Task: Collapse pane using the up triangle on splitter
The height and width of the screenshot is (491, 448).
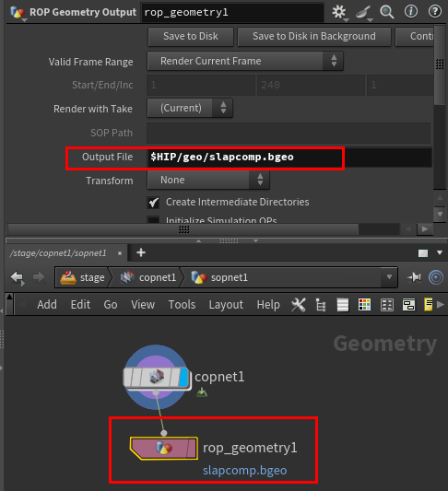Action: tap(198, 240)
